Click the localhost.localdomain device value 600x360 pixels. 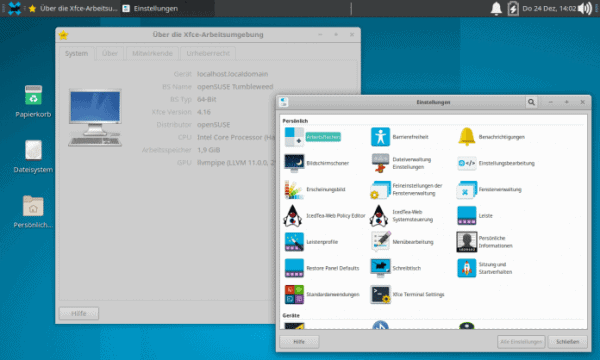coord(232,74)
